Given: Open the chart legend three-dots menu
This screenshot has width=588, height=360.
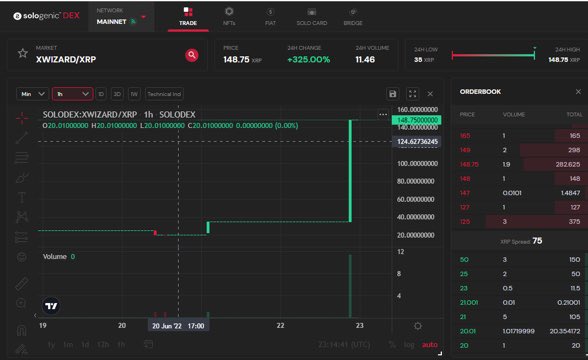Looking at the screenshot, I should 383,114.
